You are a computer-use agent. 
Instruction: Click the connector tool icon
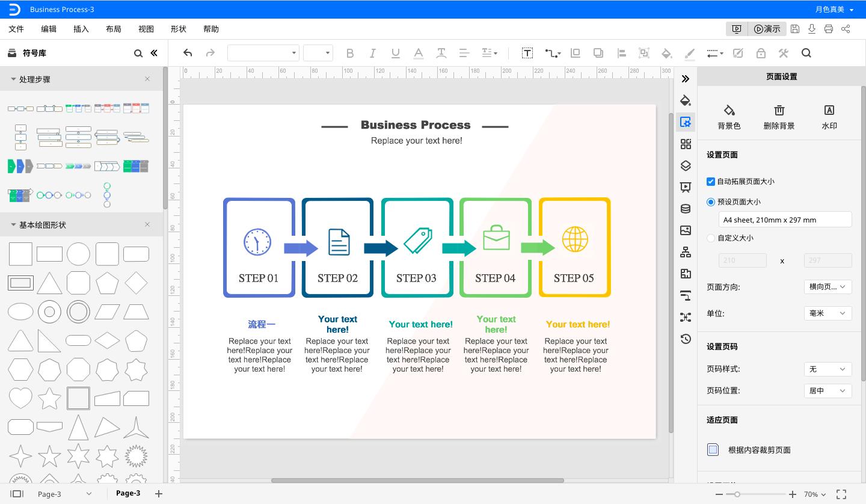551,53
